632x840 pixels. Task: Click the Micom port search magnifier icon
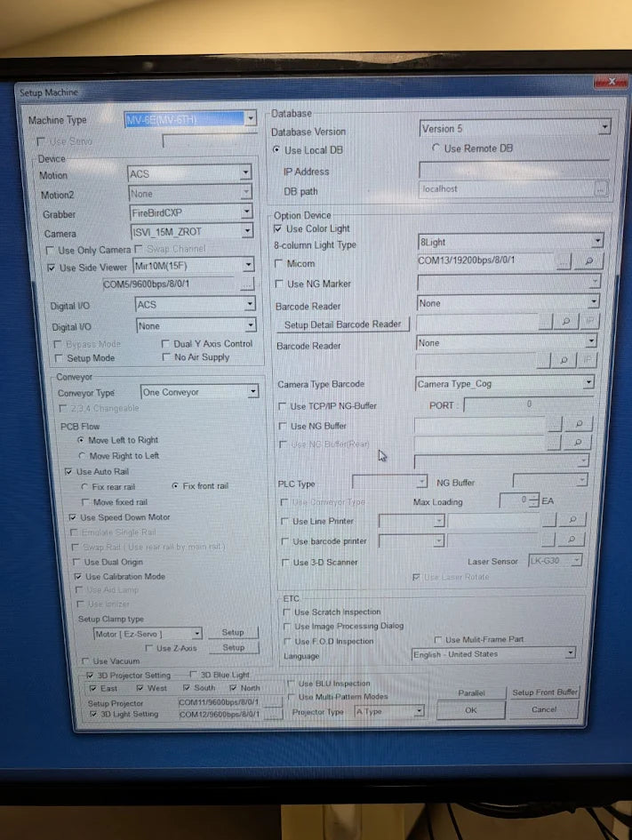tap(588, 262)
